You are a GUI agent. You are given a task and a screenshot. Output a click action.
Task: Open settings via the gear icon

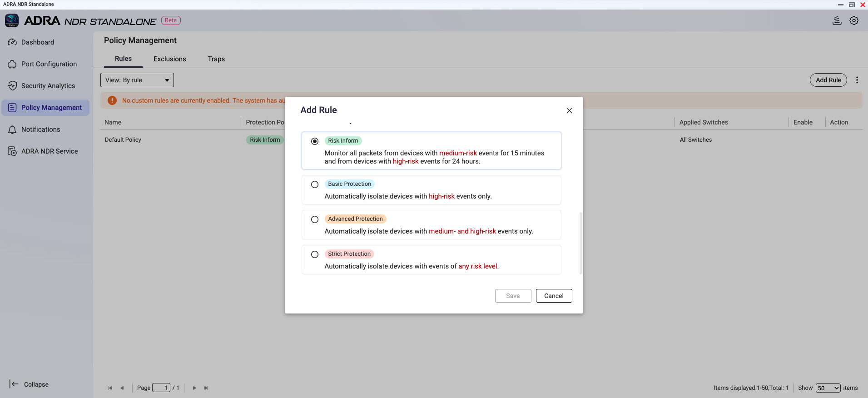click(x=854, y=21)
